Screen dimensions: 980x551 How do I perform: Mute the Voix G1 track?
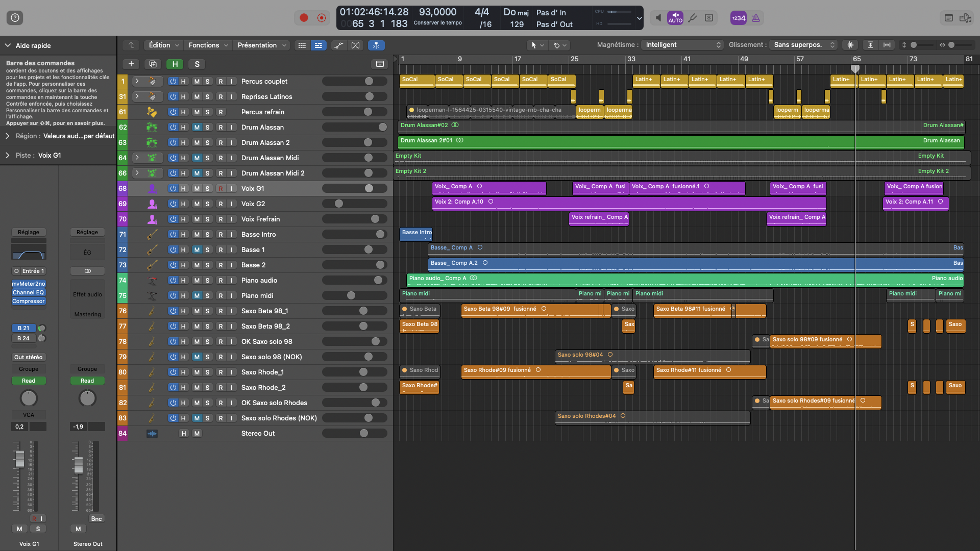[x=197, y=188]
